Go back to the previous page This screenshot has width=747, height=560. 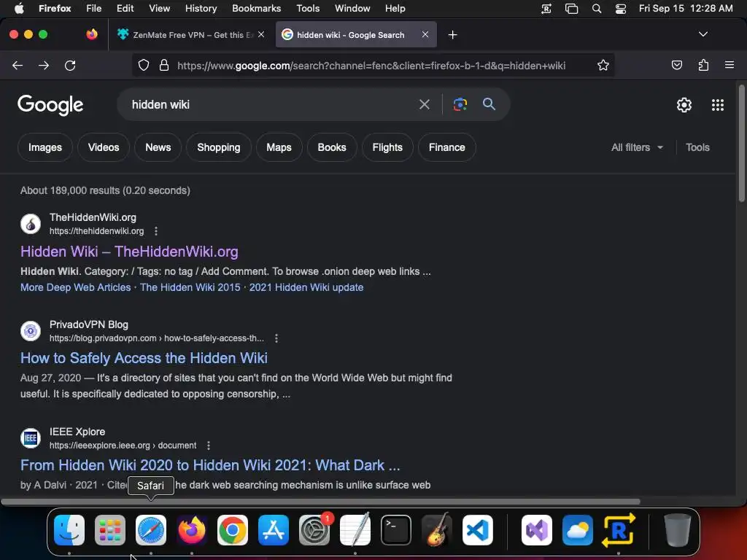coord(18,65)
